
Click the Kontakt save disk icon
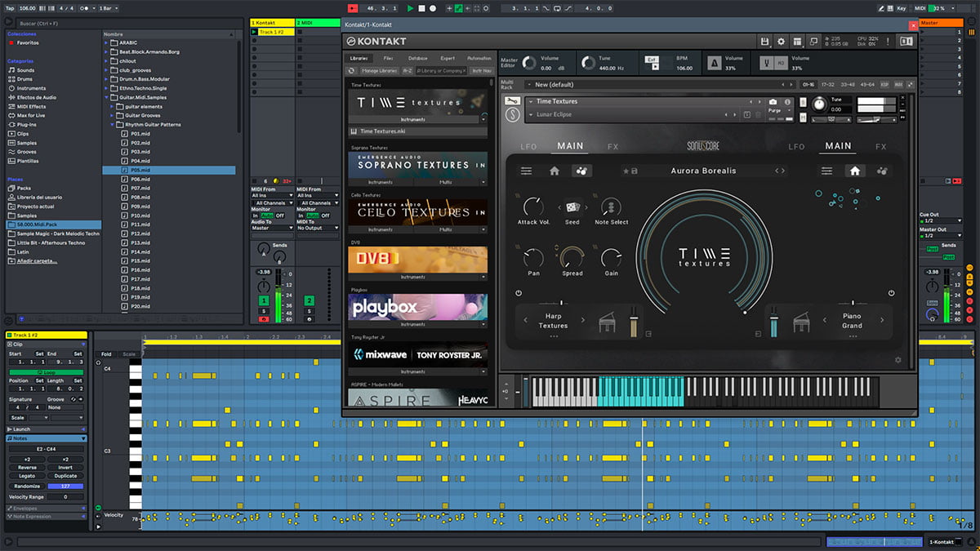pos(764,42)
